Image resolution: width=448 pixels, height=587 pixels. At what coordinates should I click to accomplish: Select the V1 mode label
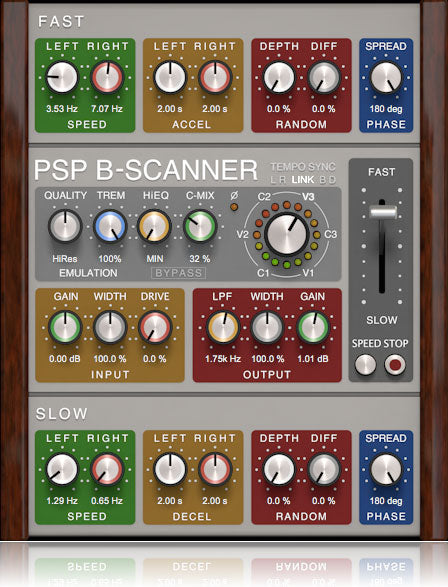[308, 273]
